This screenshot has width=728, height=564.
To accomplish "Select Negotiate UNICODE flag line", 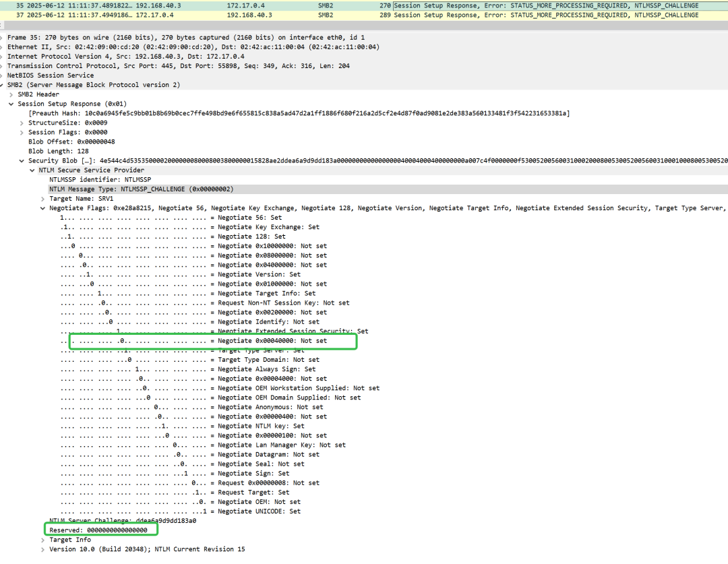I will 180,511.
